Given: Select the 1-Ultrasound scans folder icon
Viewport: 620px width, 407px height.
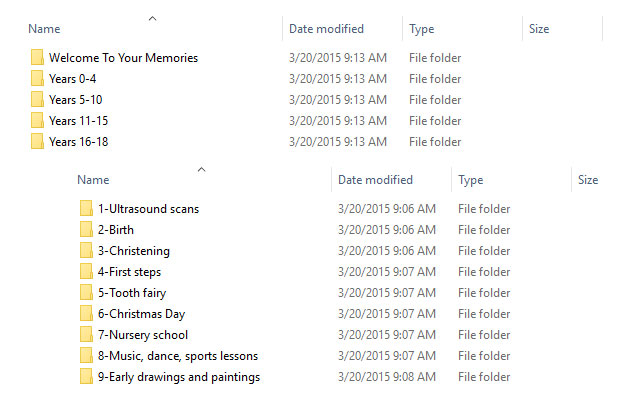Looking at the screenshot, I should click(86, 208).
